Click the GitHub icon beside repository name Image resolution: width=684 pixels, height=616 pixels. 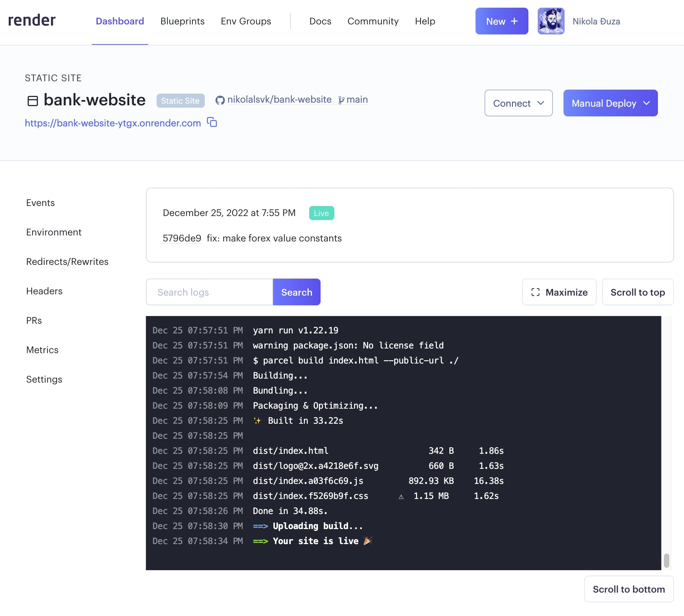click(x=220, y=100)
